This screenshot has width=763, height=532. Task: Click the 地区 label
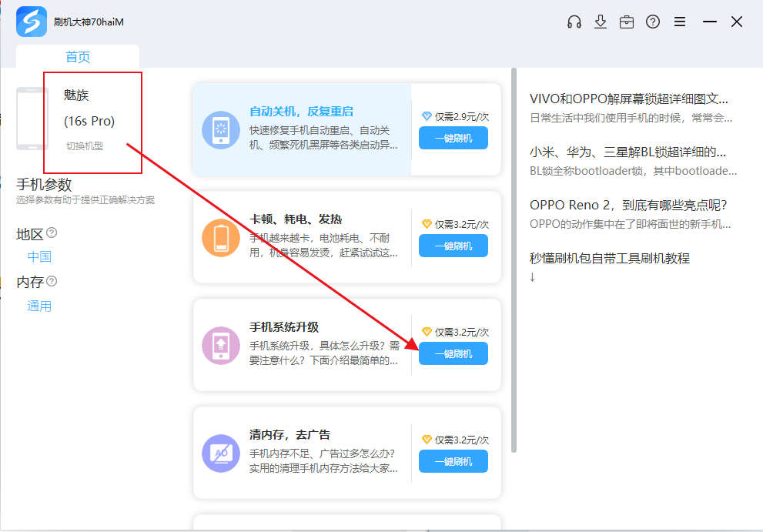click(30, 234)
